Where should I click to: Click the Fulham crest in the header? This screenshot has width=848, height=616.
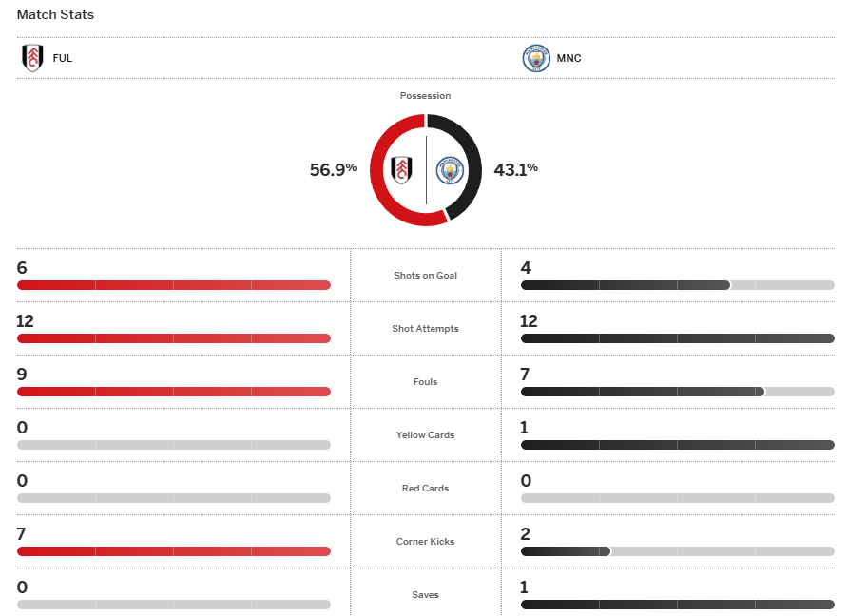(32, 58)
